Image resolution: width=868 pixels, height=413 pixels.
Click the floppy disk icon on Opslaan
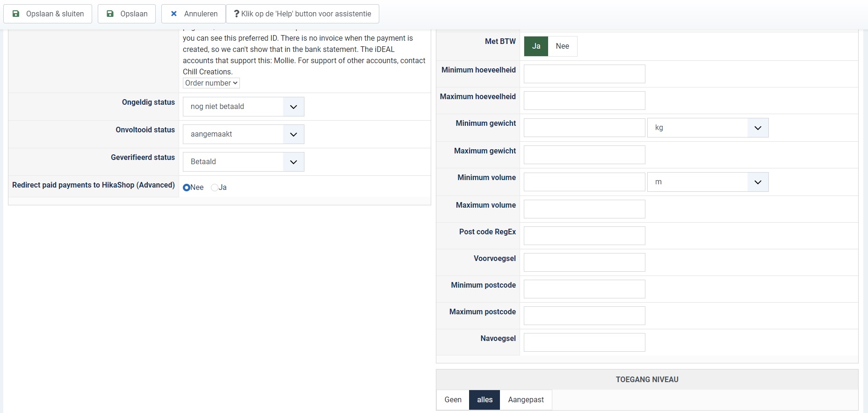[x=110, y=14]
